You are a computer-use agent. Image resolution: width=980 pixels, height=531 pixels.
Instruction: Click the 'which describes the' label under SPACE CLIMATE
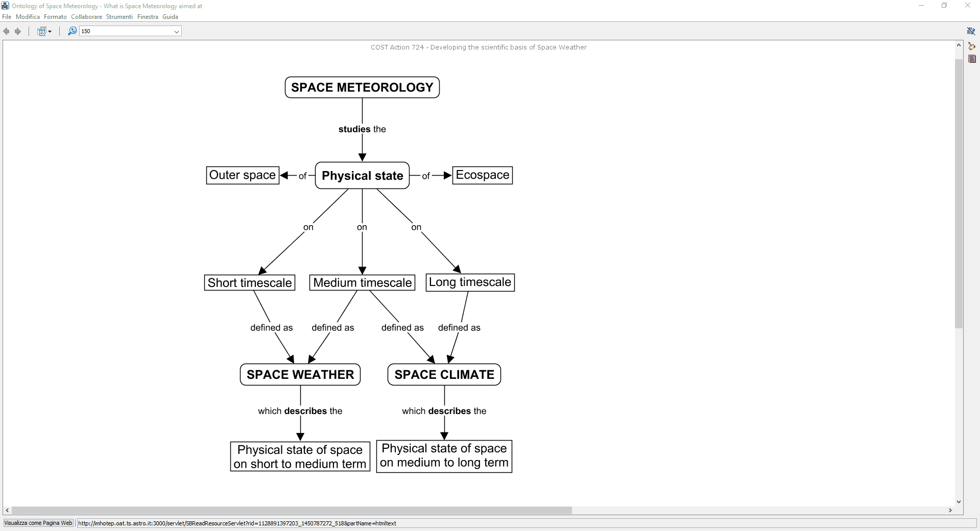click(x=444, y=411)
